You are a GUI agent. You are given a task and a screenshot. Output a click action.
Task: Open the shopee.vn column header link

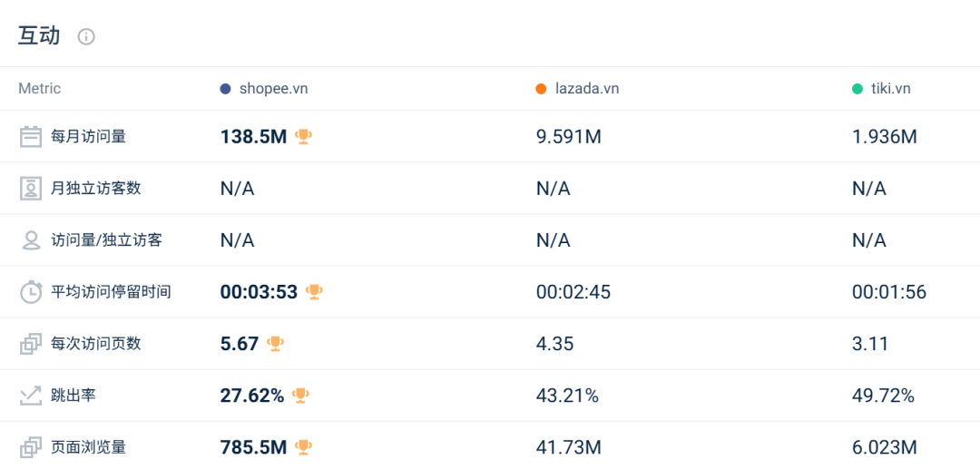click(273, 89)
